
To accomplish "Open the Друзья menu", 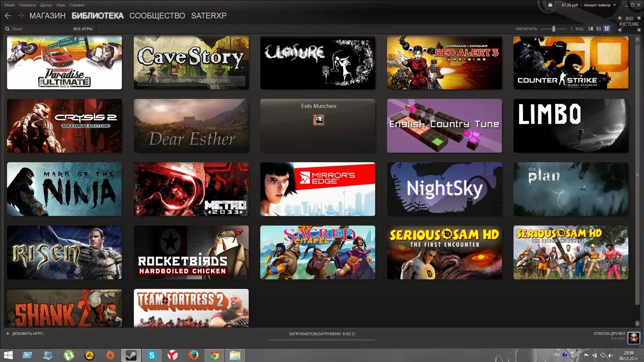I will pyautogui.click(x=46, y=5).
